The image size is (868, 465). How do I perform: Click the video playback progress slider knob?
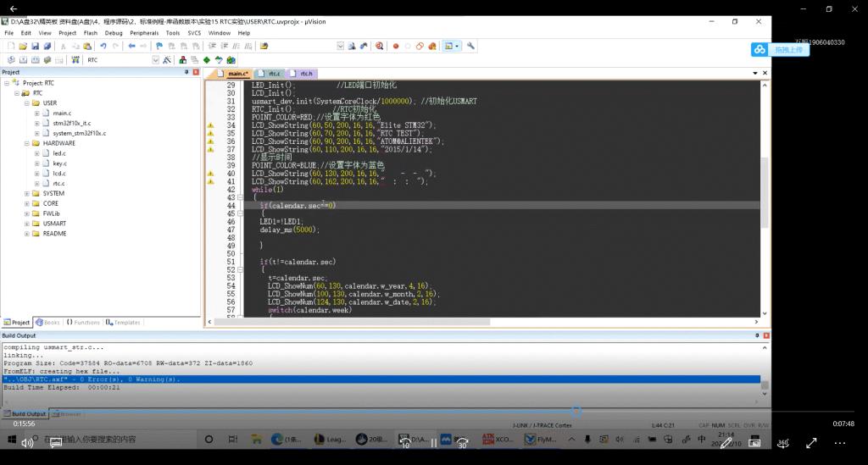(x=576, y=412)
